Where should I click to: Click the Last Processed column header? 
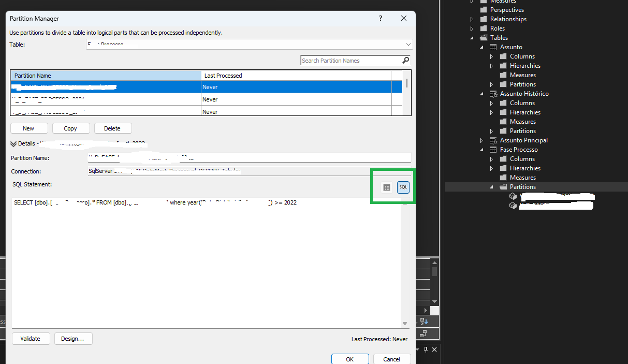296,76
